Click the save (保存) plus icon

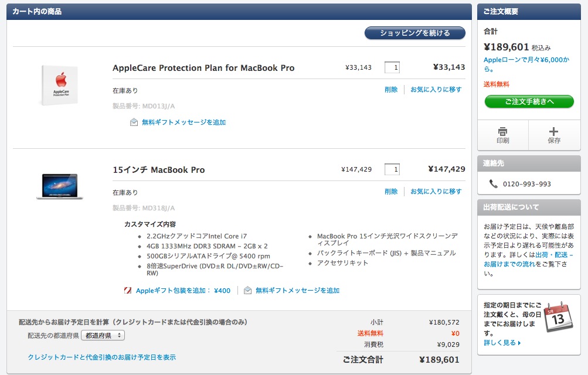[x=553, y=131]
